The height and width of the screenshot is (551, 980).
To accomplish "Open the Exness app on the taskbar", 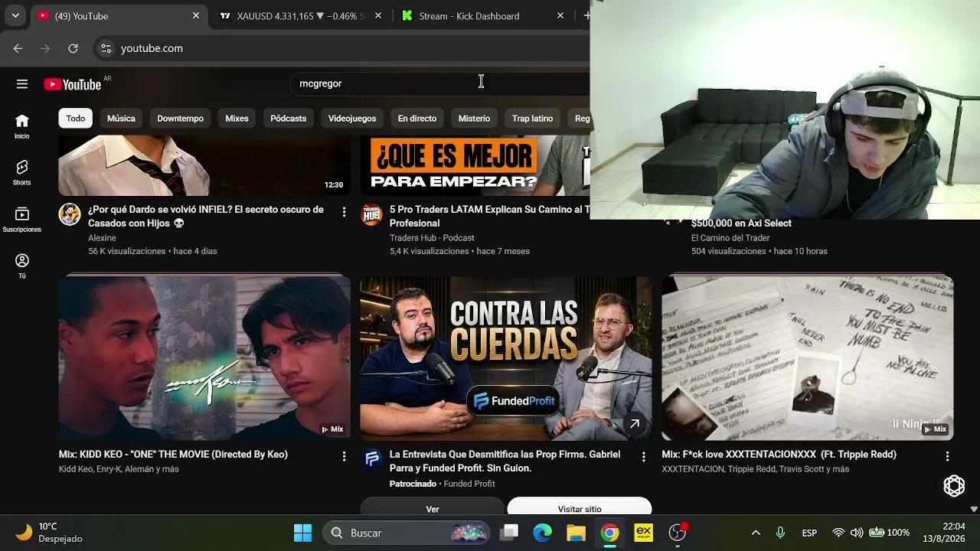I will click(643, 533).
